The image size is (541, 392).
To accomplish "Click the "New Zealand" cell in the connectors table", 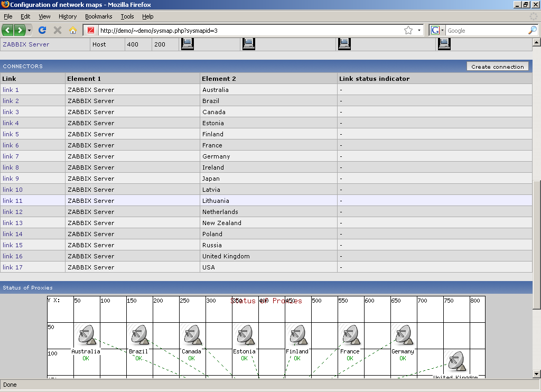I will pos(268,223).
